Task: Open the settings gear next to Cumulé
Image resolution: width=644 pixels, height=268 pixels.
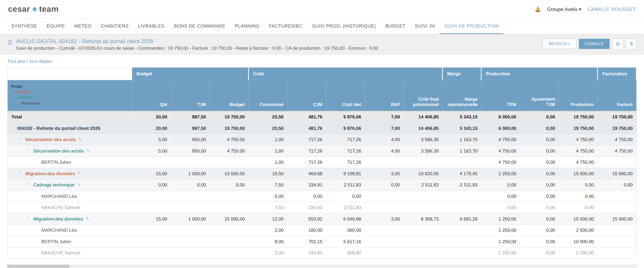Action: click(x=617, y=44)
